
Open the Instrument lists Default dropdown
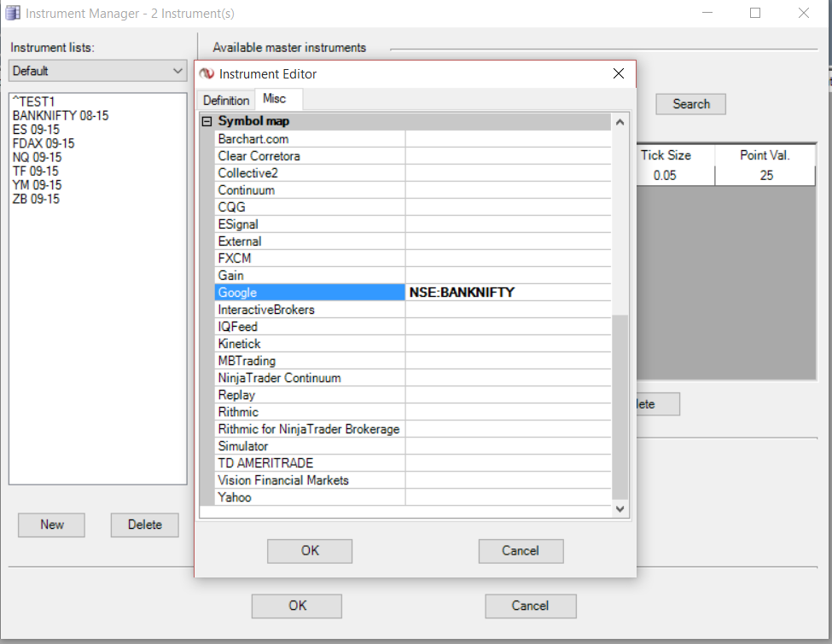[97, 71]
